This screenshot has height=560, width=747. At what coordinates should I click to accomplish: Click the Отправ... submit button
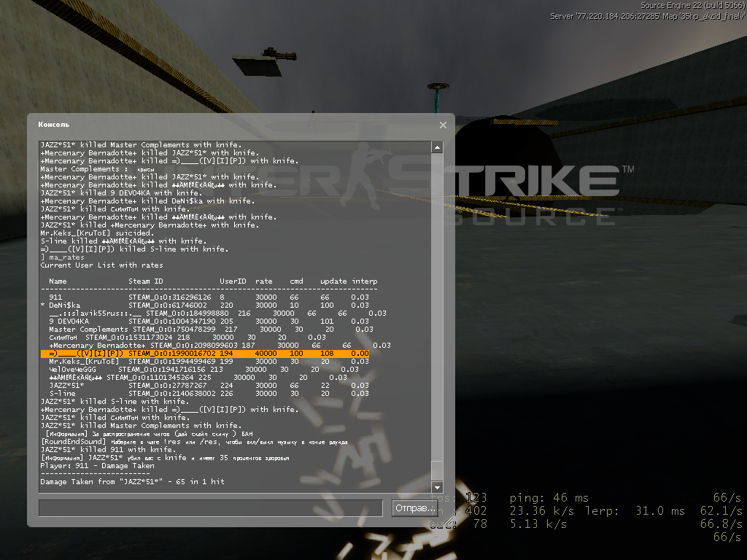pos(414,508)
